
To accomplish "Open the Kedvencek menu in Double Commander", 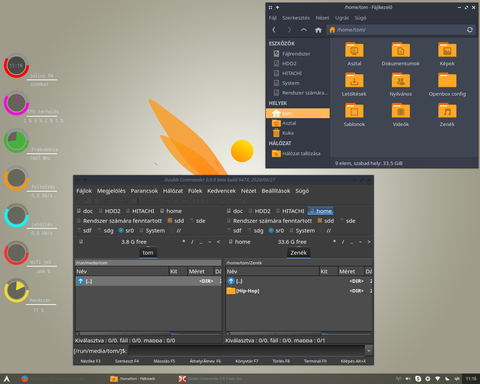I will point(221,191).
